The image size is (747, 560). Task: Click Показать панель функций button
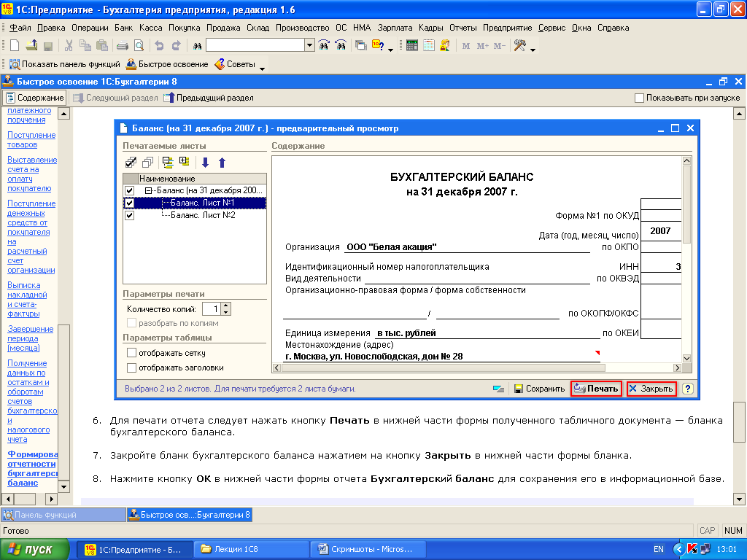pos(65,64)
